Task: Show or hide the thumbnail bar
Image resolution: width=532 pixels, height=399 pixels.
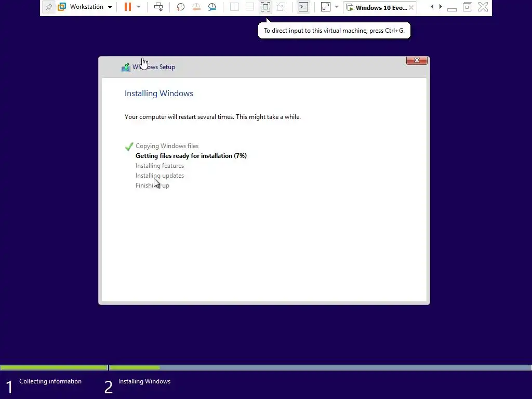Action: click(250, 7)
